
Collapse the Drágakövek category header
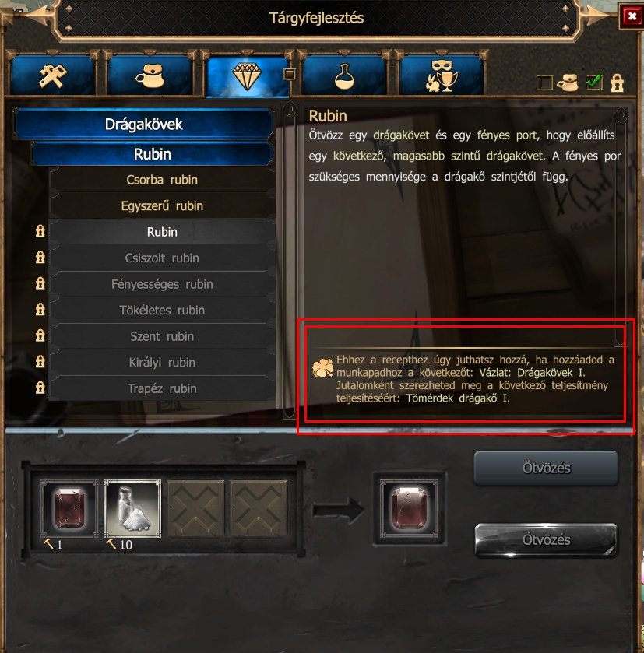click(144, 124)
